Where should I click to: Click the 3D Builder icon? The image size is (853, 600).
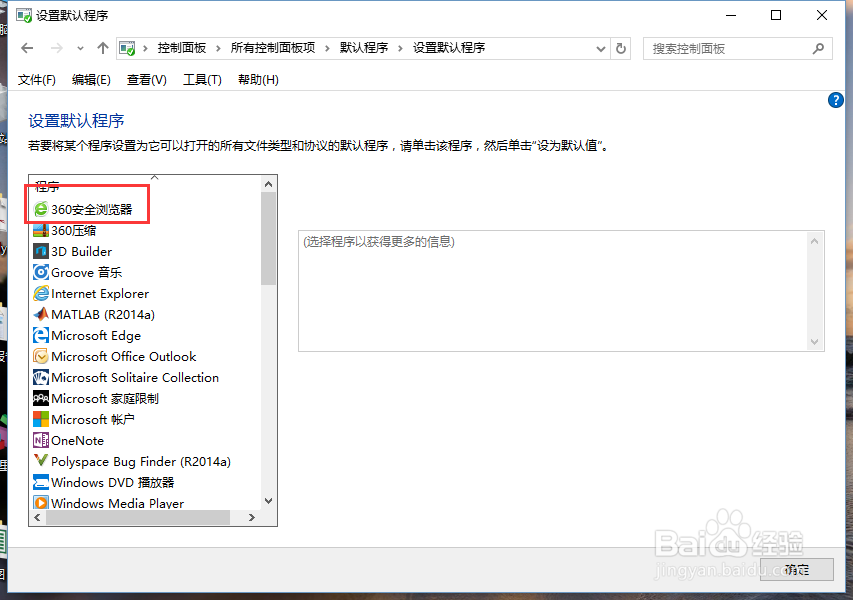(x=41, y=251)
